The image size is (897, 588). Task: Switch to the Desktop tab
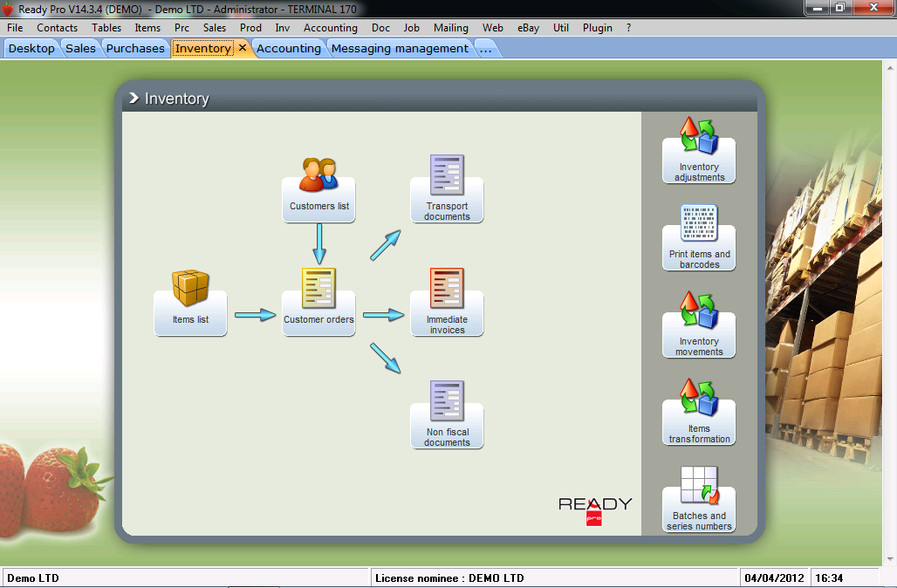click(31, 49)
